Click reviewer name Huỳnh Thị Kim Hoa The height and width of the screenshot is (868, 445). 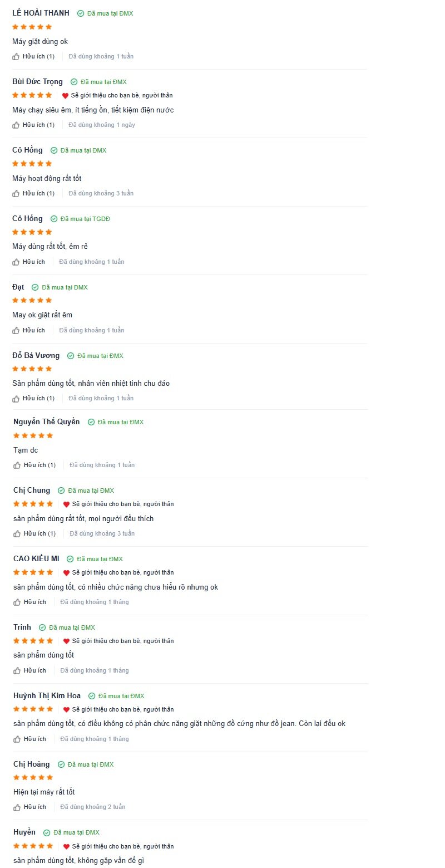[x=47, y=695]
